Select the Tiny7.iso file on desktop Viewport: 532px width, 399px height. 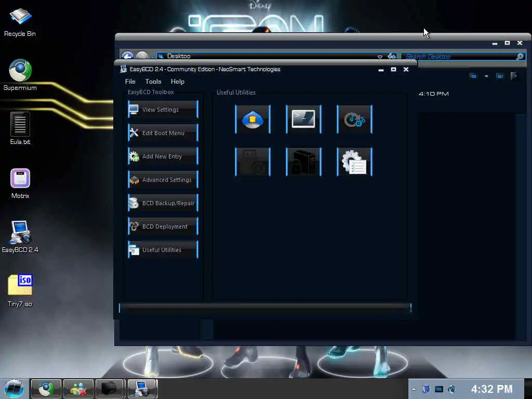coord(20,291)
